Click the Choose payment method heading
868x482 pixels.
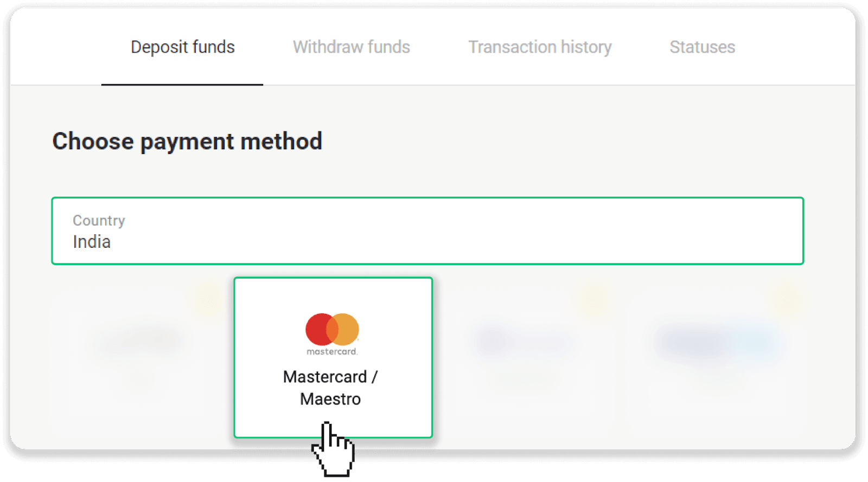point(187,142)
